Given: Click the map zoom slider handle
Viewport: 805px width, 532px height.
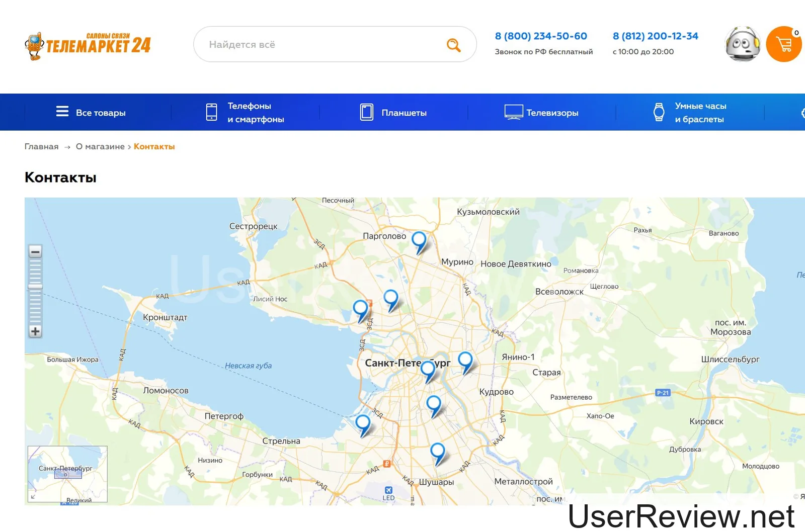Looking at the screenshot, I should [35, 286].
